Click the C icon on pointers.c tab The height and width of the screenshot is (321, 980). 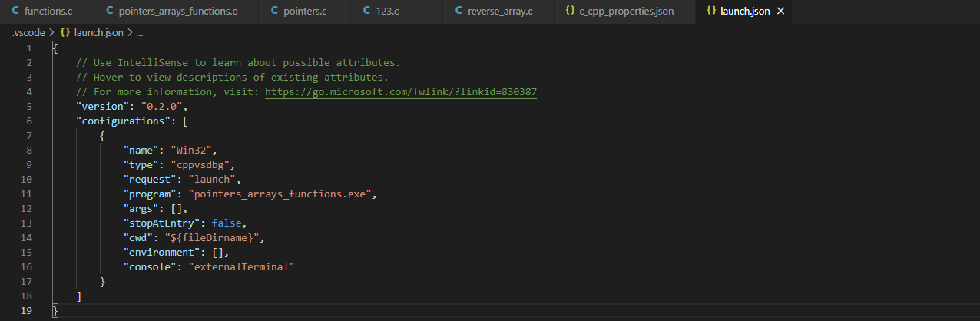(x=275, y=12)
